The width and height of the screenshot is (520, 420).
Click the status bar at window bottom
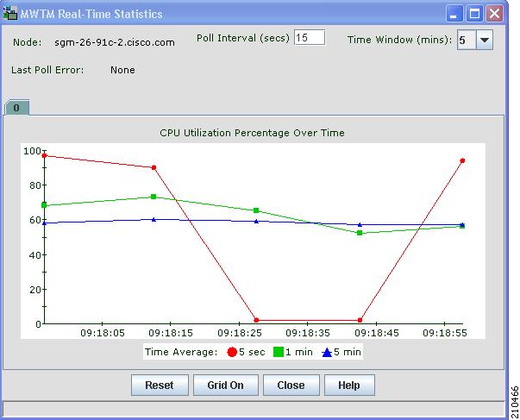[254, 409]
